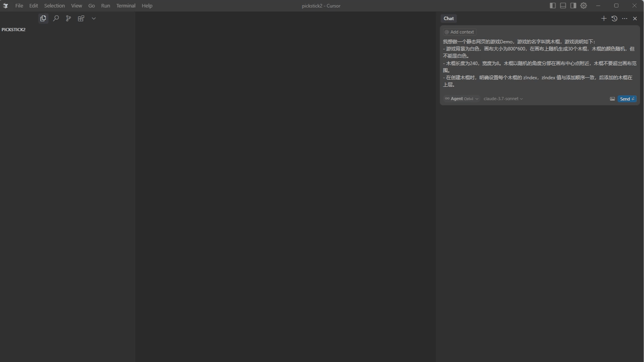Open Cursor settings gear icon
This screenshot has height=362, width=644.
pos(584,6)
